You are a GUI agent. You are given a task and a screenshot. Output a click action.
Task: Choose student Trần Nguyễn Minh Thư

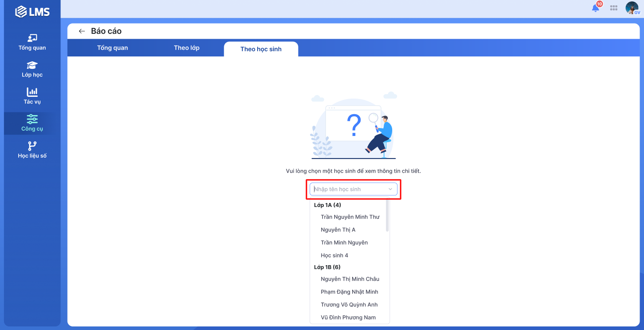(x=350, y=217)
